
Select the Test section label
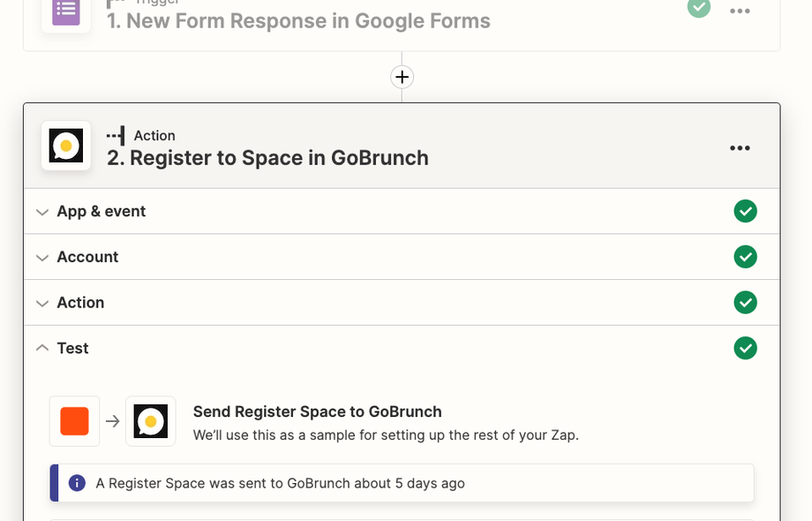click(x=72, y=349)
